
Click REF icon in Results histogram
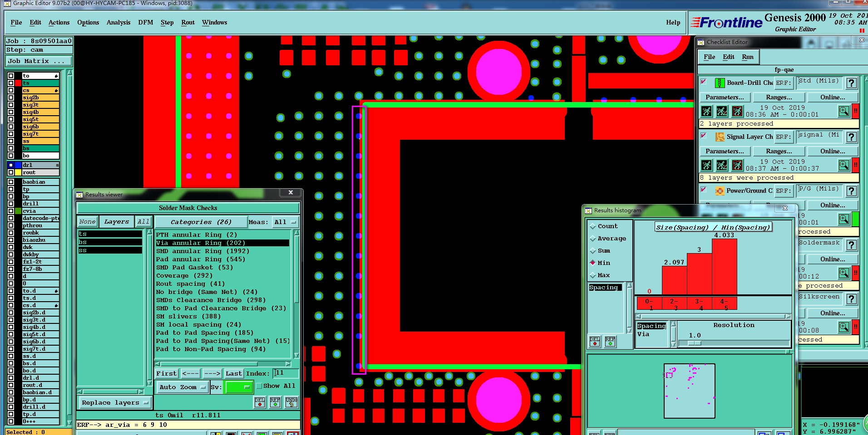(610, 342)
